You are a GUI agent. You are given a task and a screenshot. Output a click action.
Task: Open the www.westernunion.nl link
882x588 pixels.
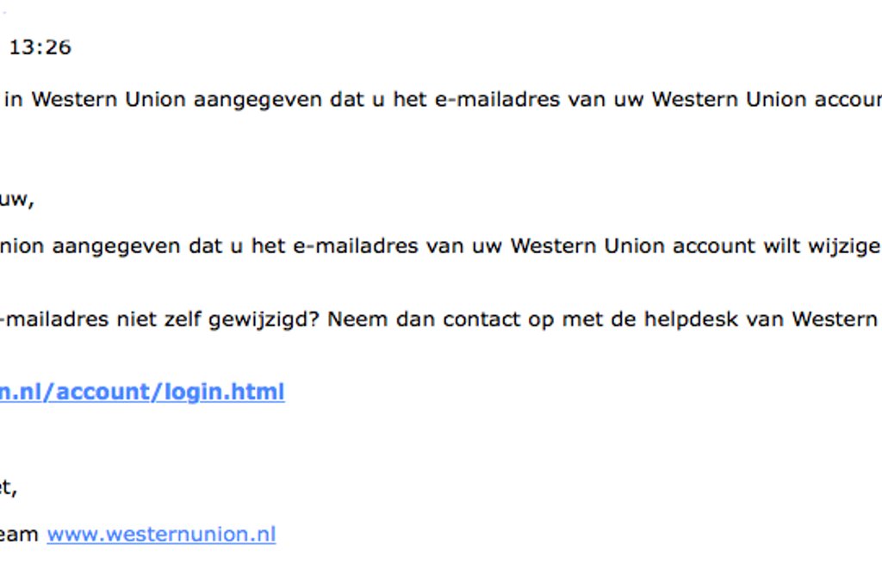161,534
